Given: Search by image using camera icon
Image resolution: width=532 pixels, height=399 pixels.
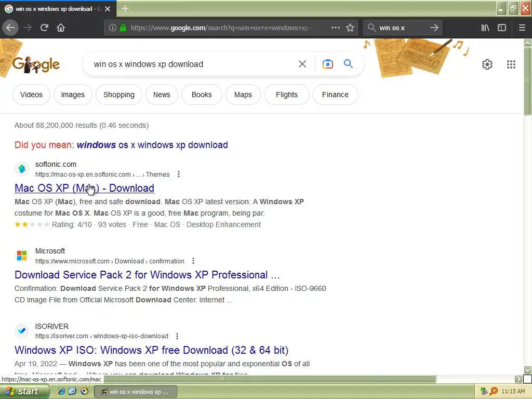Looking at the screenshot, I should (328, 64).
